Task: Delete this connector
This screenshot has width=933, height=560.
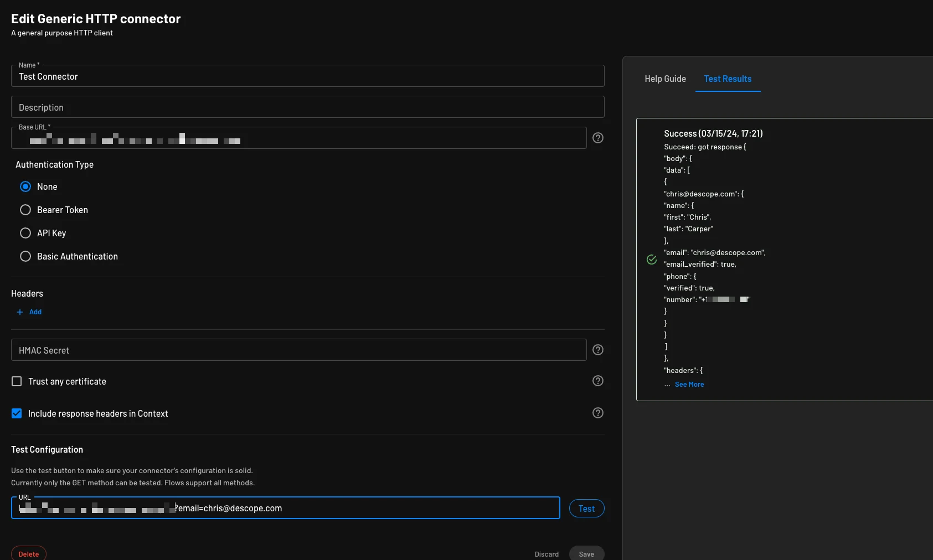Action: [29, 554]
